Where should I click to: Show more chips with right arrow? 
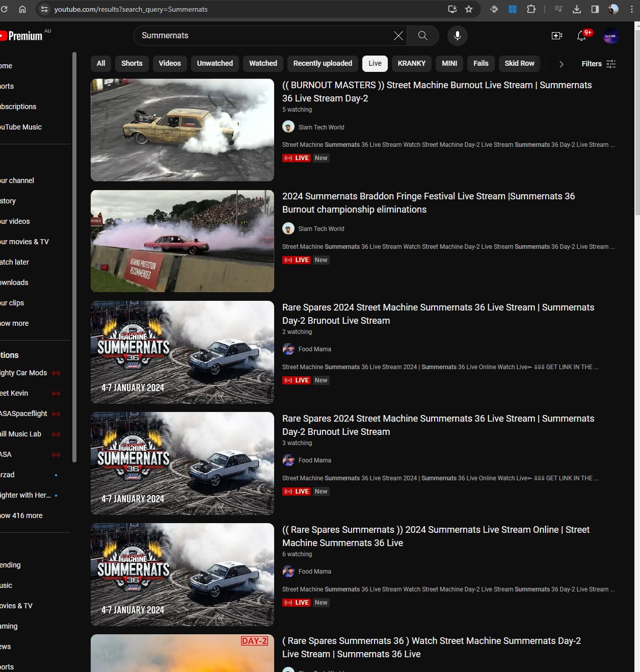(561, 64)
